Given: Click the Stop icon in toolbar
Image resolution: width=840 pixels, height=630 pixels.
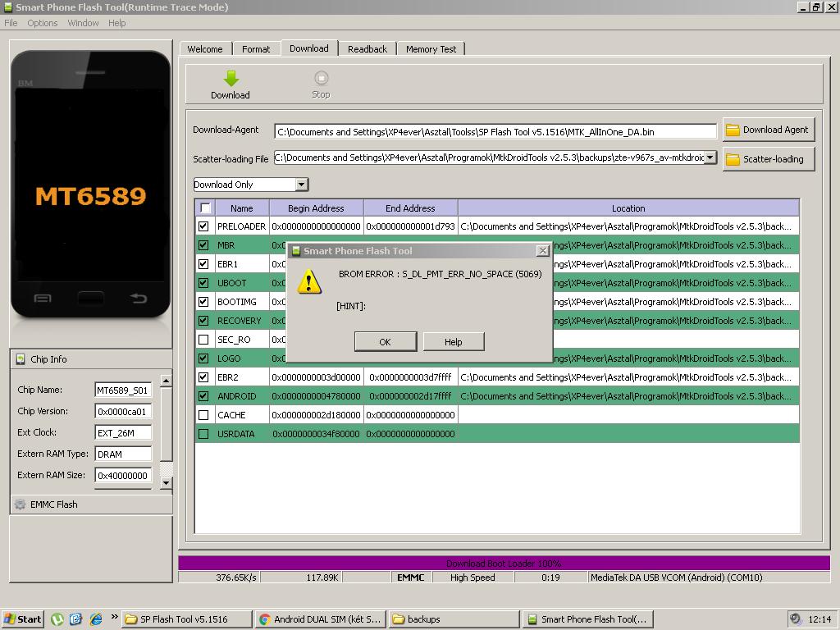Looking at the screenshot, I should (x=321, y=78).
